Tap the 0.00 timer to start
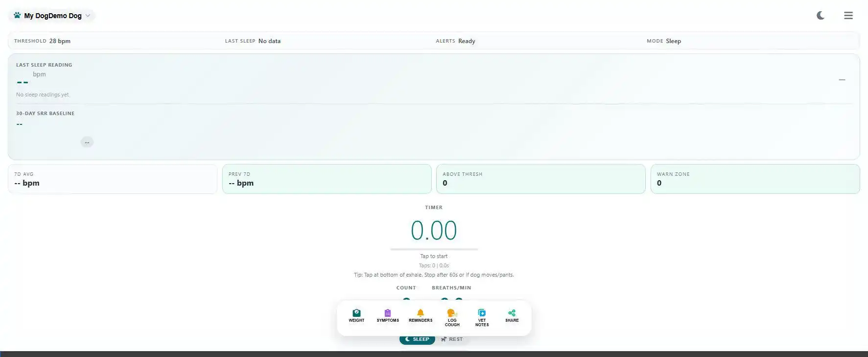This screenshot has height=357, width=868. pyautogui.click(x=434, y=230)
